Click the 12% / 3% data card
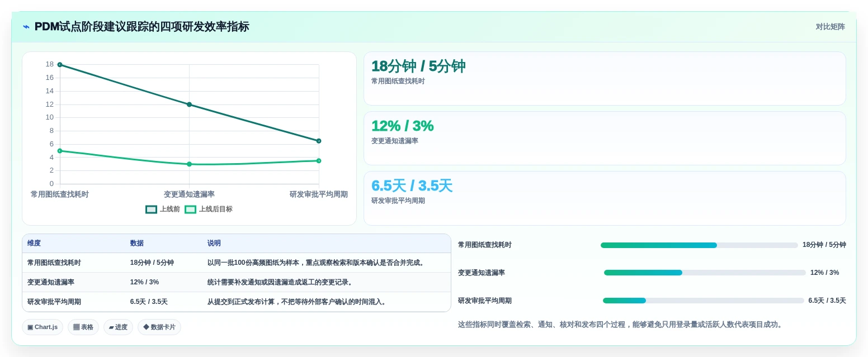 [x=605, y=139]
